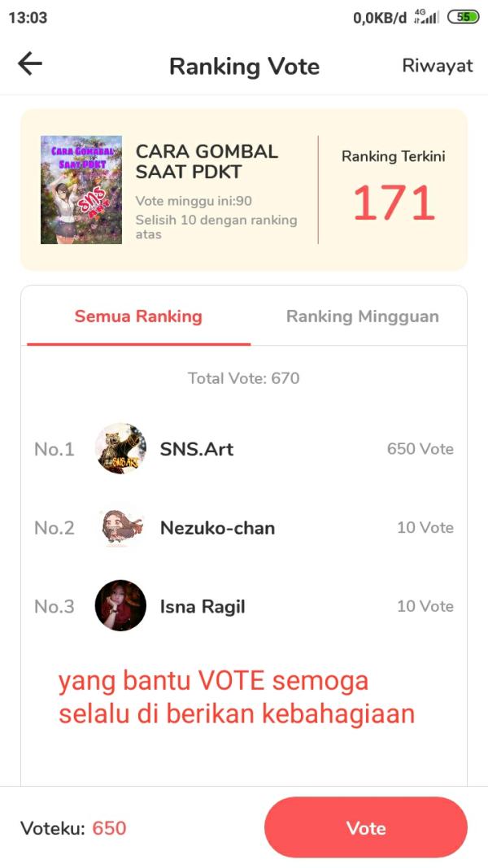Viewport: 488px width, 868px height.
Task: Select the Nezuko-chan username
Action: 217,528
